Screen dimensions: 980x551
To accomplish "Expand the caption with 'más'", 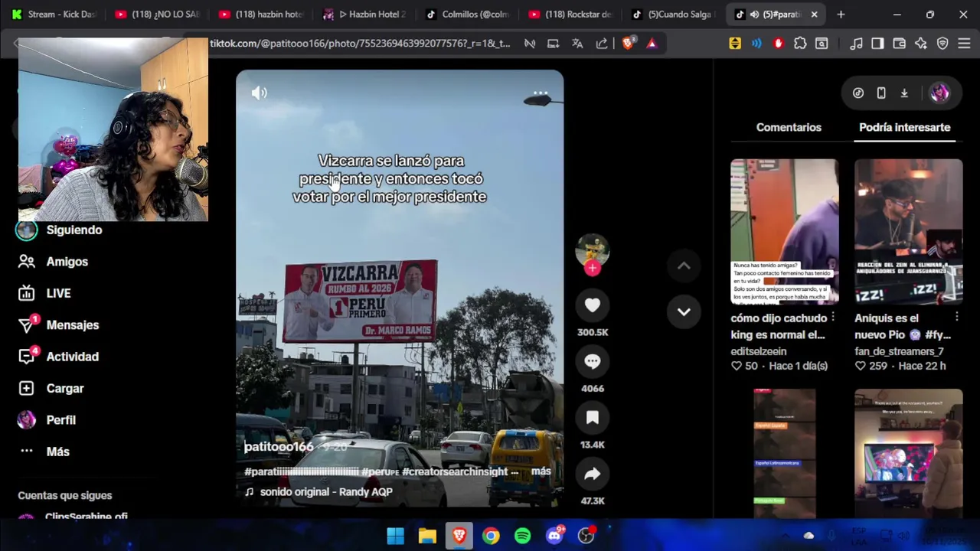I will [541, 471].
